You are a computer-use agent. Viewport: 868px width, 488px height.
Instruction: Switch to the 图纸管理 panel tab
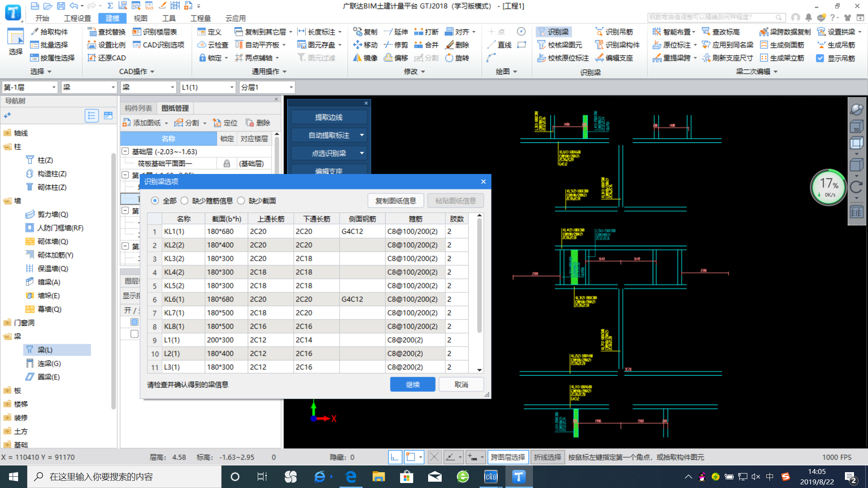[175, 108]
